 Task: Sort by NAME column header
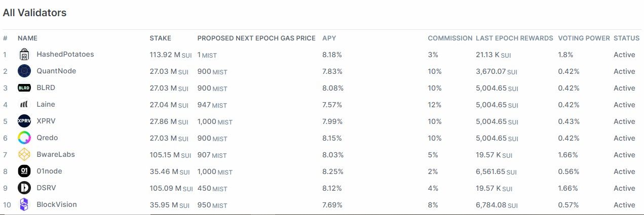point(27,38)
